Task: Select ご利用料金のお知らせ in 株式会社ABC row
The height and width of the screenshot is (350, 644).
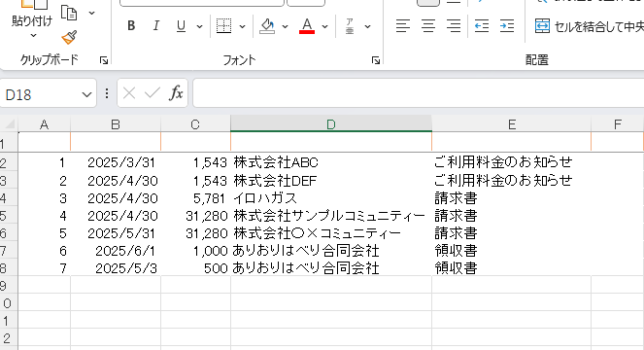Action: pos(511,162)
